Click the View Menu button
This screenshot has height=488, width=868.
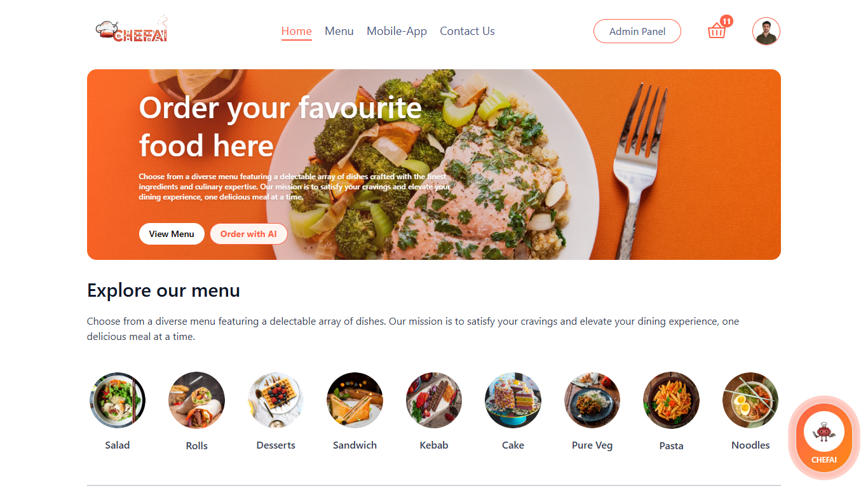pos(172,234)
